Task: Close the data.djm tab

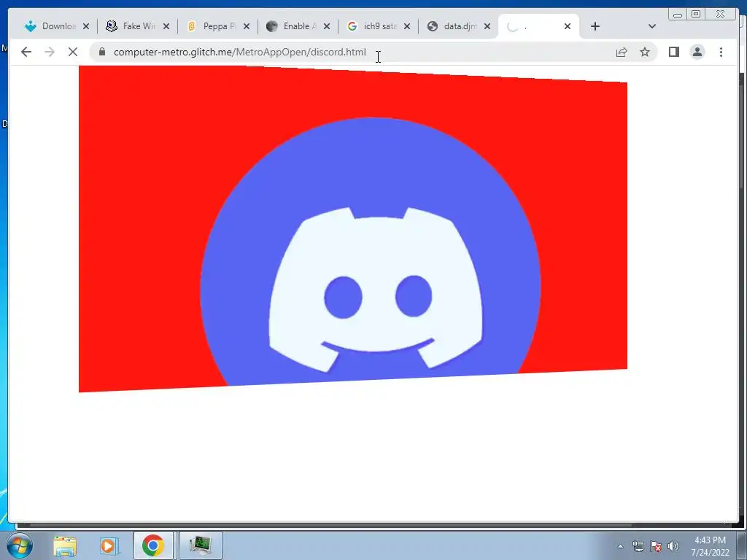Action: click(487, 26)
